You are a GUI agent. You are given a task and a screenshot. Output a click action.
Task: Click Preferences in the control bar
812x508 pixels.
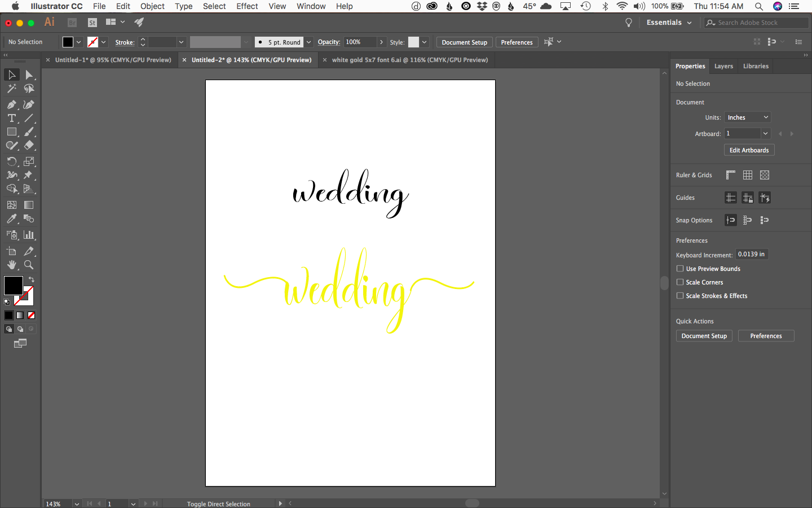(x=517, y=42)
